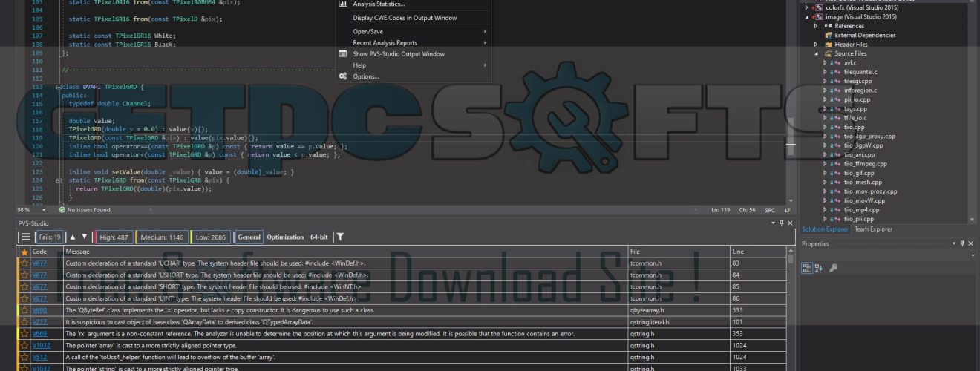
Task: Click the Property Pages wrench icon
Action: tap(834, 268)
